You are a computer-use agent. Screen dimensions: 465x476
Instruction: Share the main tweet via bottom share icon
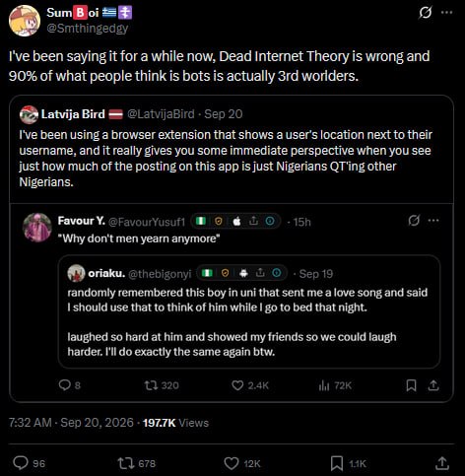point(442,463)
